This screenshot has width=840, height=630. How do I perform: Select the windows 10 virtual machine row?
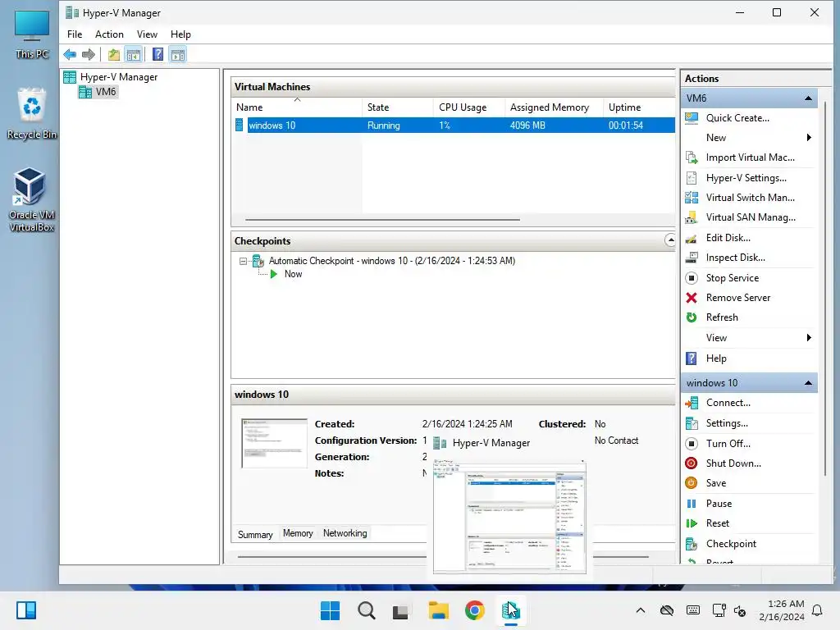click(454, 126)
